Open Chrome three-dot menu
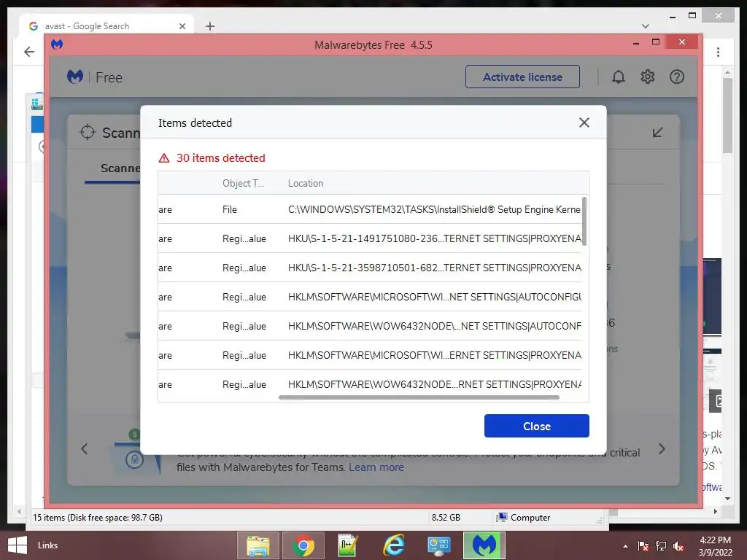Screen dimensions: 747x560 tap(718, 52)
